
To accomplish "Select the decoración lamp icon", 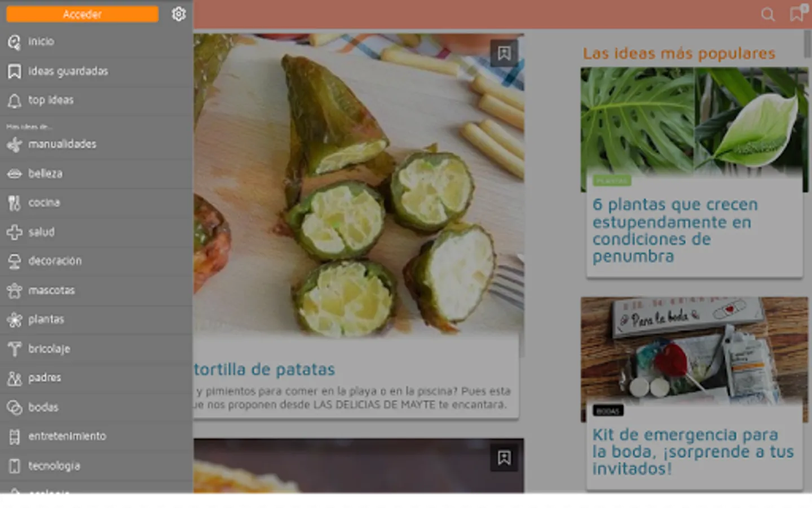I will (x=14, y=261).
